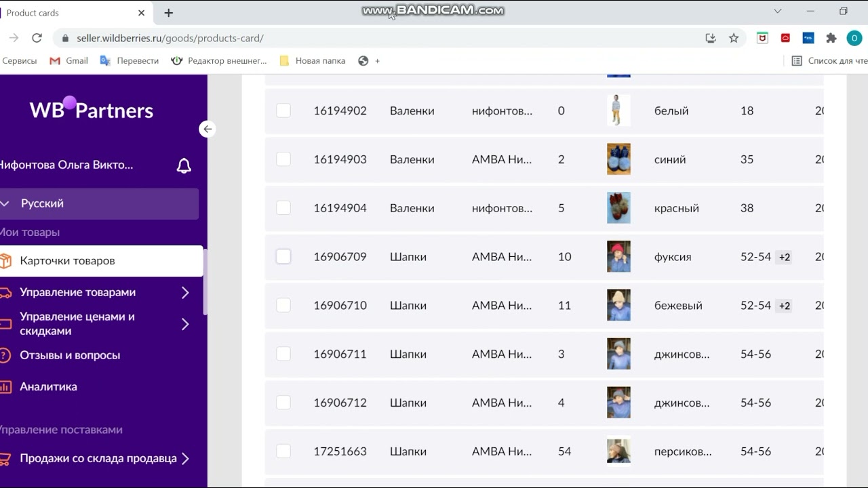Viewport: 868px width, 488px height.
Task: Tick checkbox for product 16194903
Action: pos(283,159)
